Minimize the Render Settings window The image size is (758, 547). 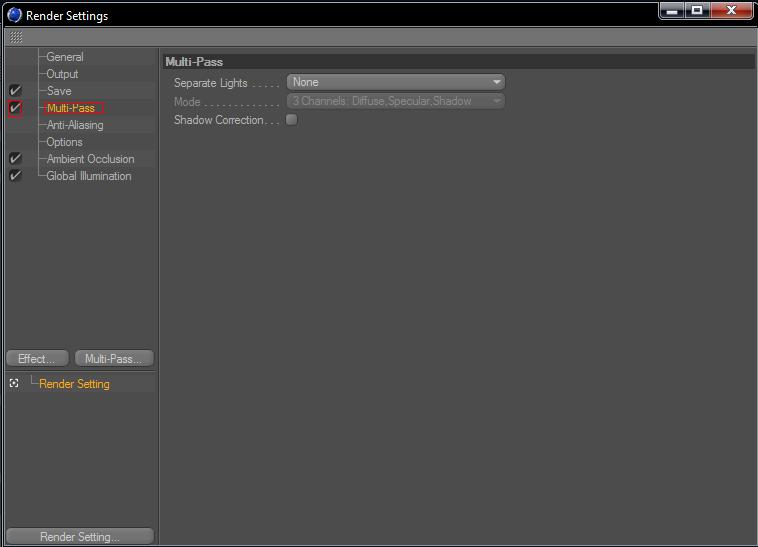click(x=671, y=11)
